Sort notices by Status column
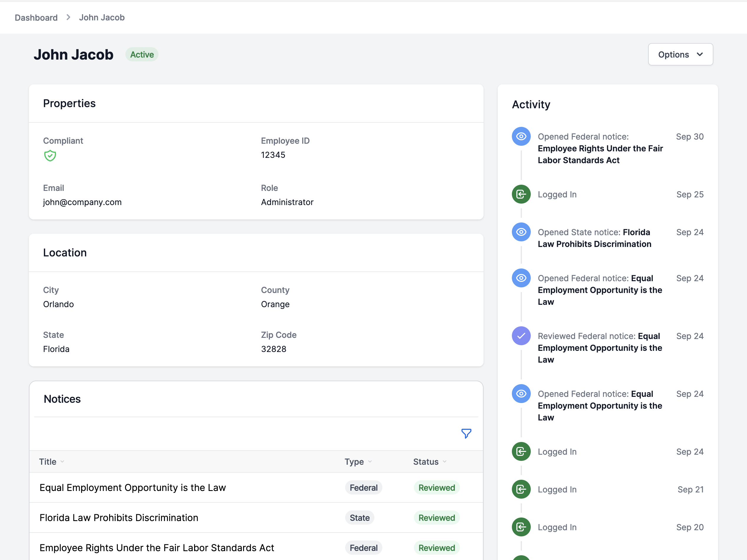Screen dimensions: 747x560 430,462
